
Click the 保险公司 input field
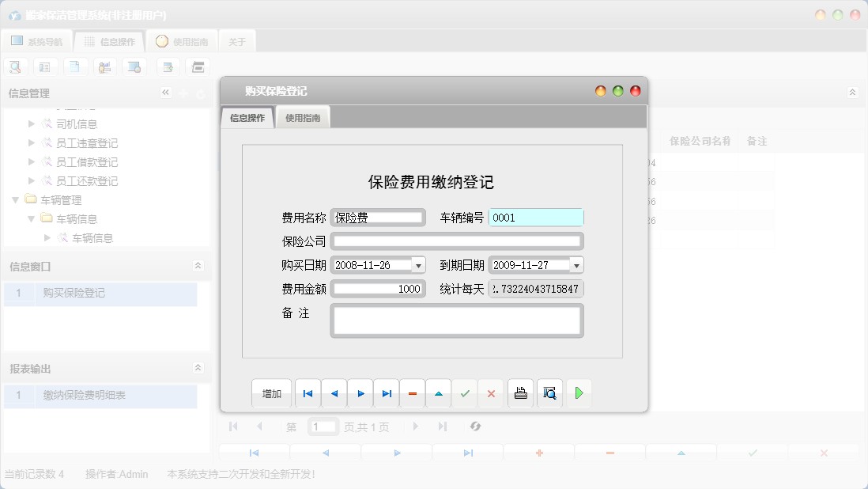[457, 241]
